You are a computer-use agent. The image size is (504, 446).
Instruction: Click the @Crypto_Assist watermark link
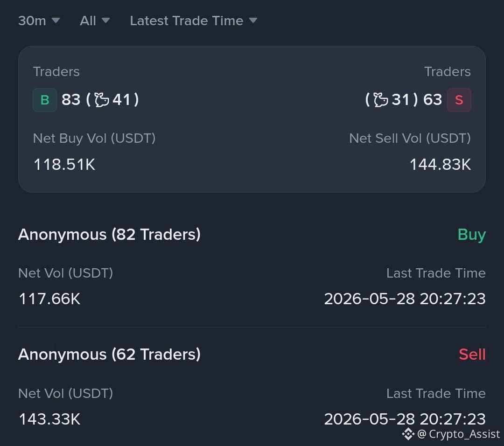pyautogui.click(x=458, y=434)
